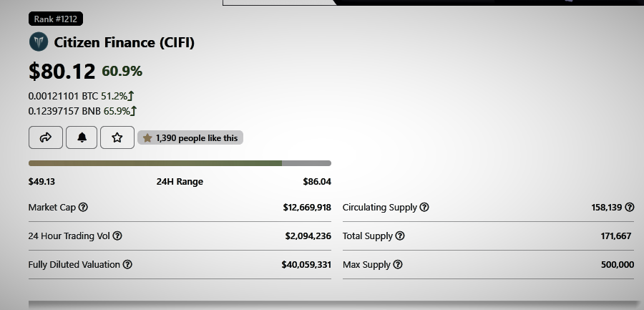Viewport: 644px width, 310px height.
Task: Open 24 Hour Trading Vol help icon
Action: pos(117,236)
